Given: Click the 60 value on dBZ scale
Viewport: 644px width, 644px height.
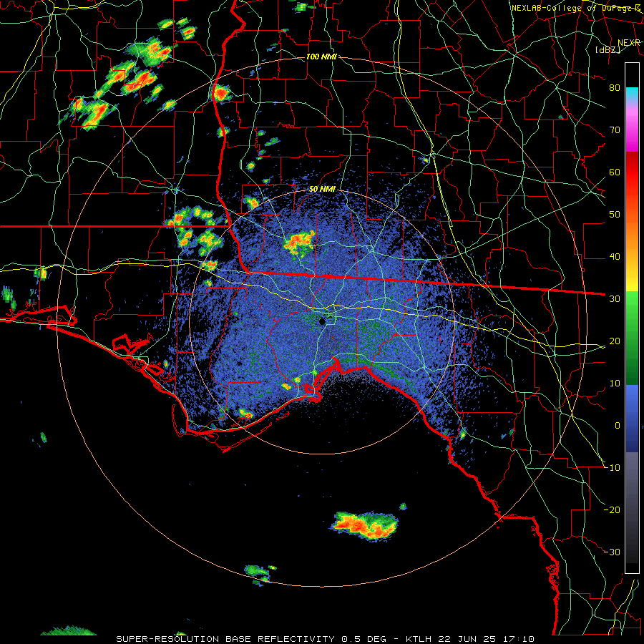Looking at the screenshot, I should [x=615, y=172].
